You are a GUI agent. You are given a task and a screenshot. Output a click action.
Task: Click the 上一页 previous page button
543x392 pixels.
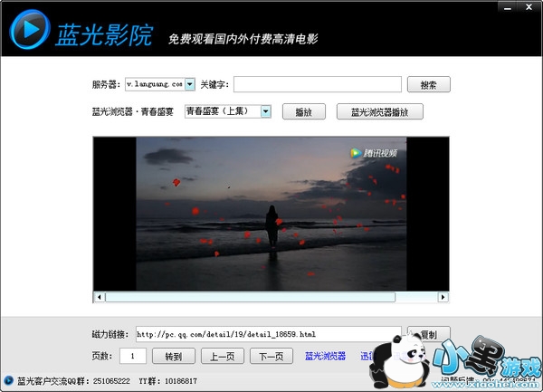(x=223, y=356)
